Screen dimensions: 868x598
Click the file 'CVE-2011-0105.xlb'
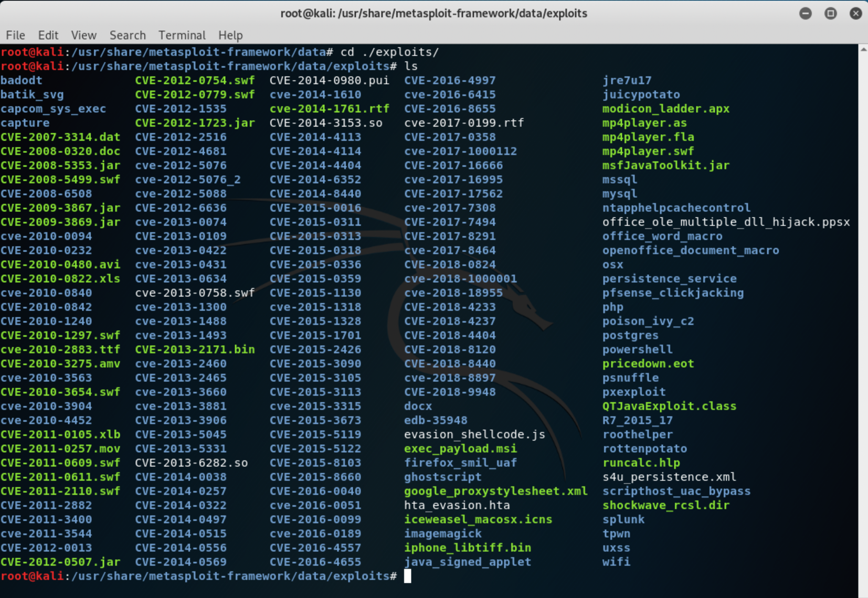point(60,434)
